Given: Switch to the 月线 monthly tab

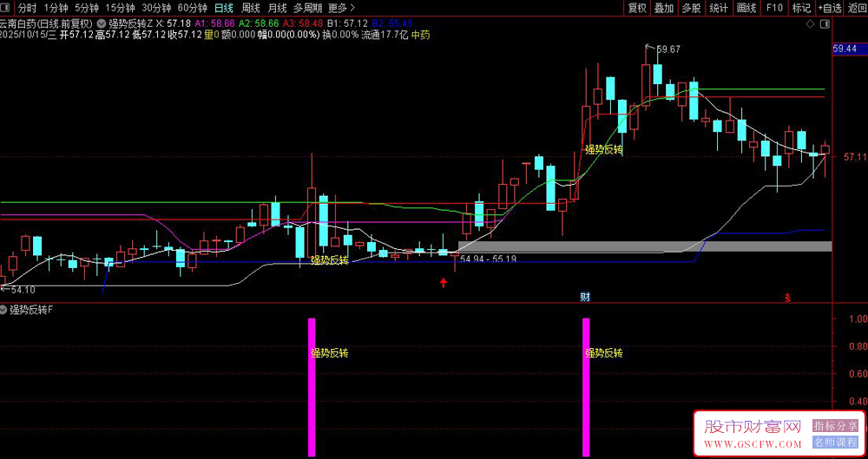Looking at the screenshot, I should click(277, 8).
